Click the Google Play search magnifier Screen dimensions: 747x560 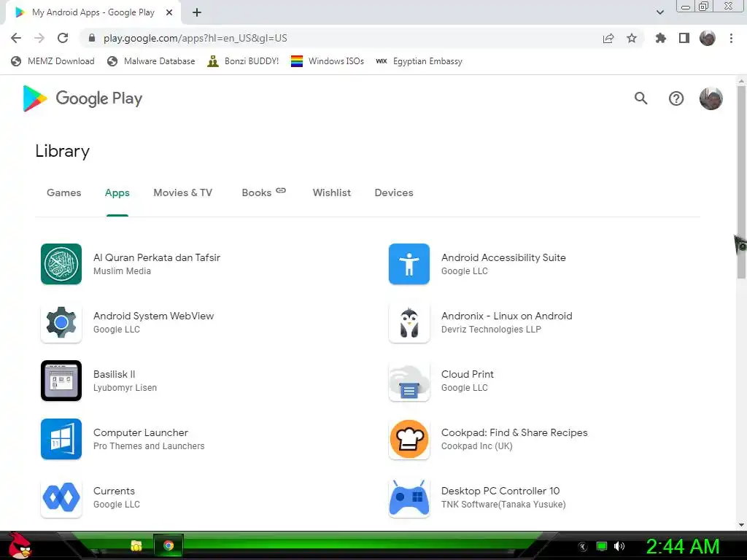640,98
